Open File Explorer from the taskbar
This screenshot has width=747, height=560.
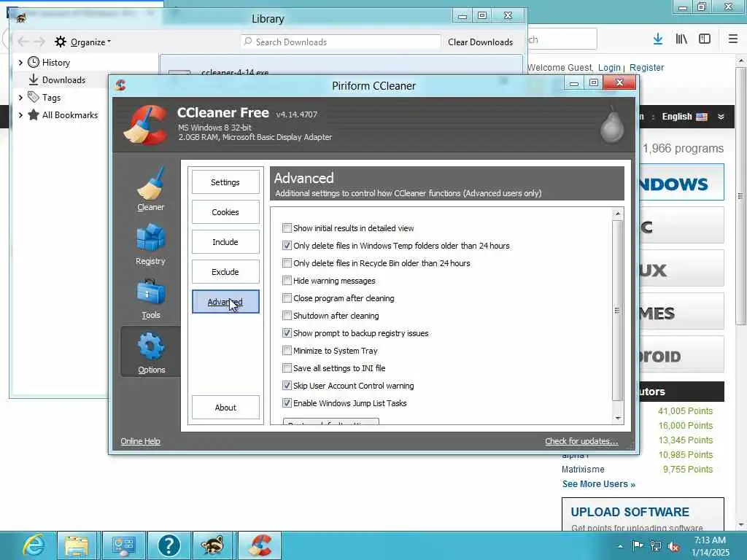coord(77,545)
